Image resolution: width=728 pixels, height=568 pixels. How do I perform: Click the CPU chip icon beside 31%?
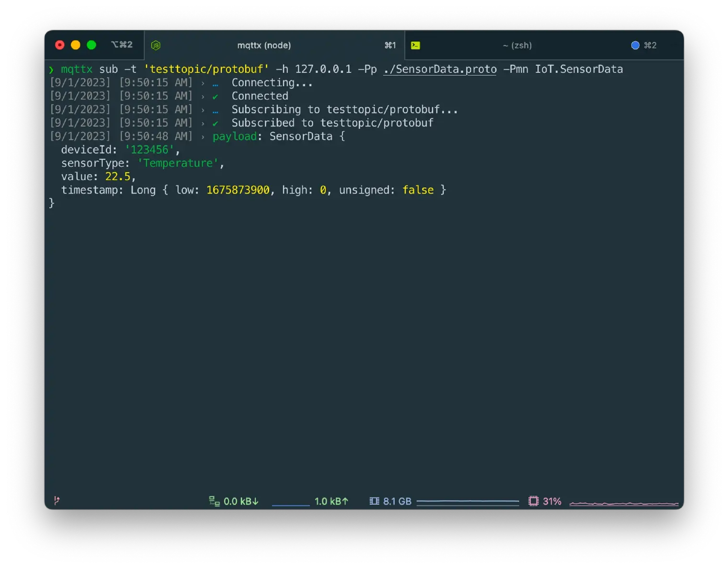point(533,501)
